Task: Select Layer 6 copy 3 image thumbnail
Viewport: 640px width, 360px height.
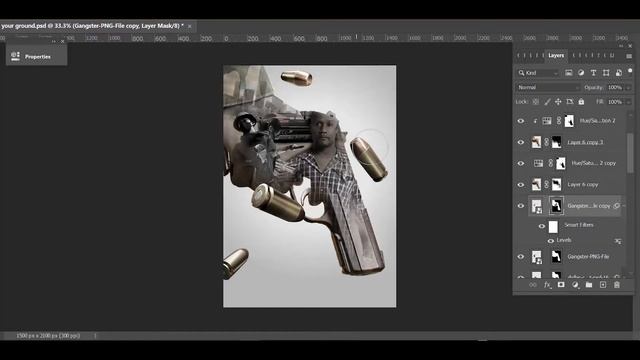Action: pos(536,142)
